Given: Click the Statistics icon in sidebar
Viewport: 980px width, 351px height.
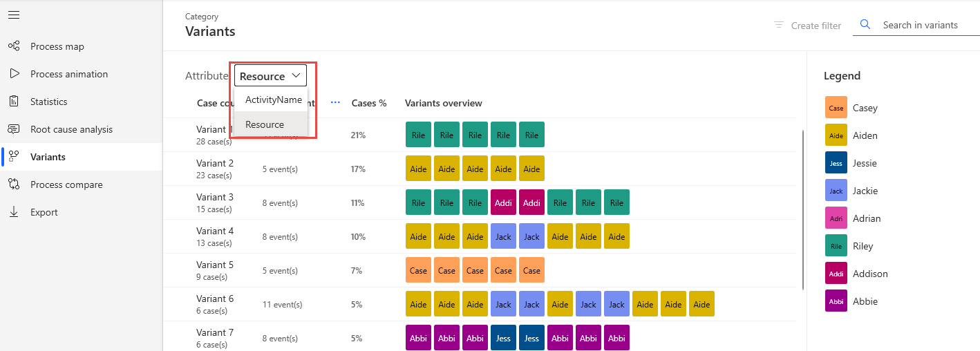Looking at the screenshot, I should click(x=14, y=102).
